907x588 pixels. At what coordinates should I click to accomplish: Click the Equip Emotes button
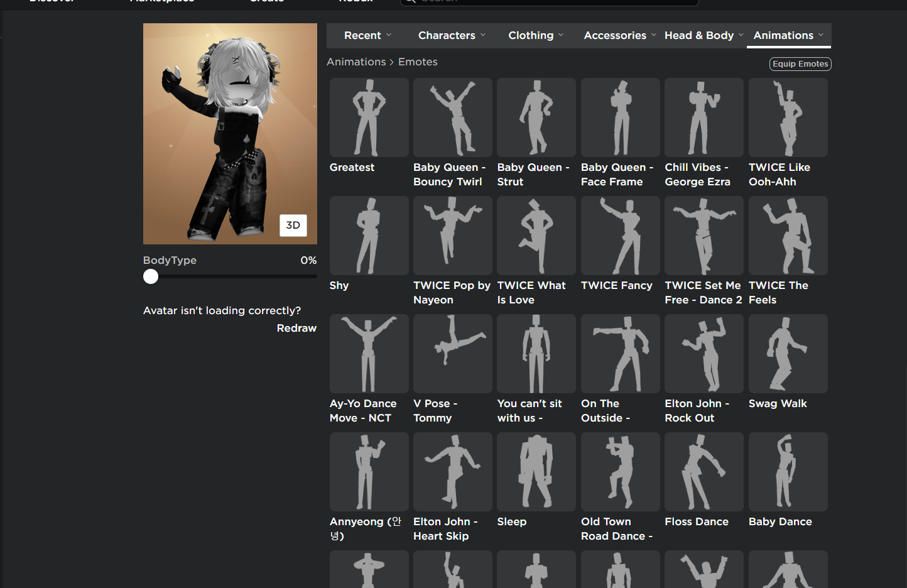coord(800,64)
